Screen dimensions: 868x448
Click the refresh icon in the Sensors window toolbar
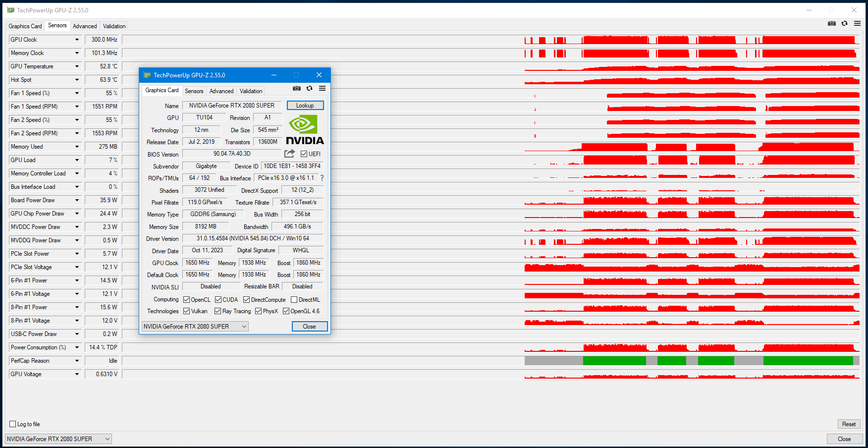coord(845,23)
